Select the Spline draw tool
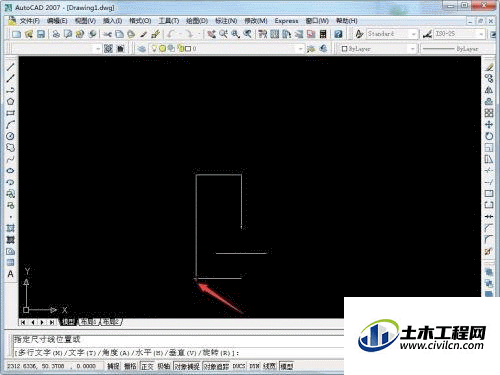This screenshot has height=375, width=500. (x=10, y=159)
